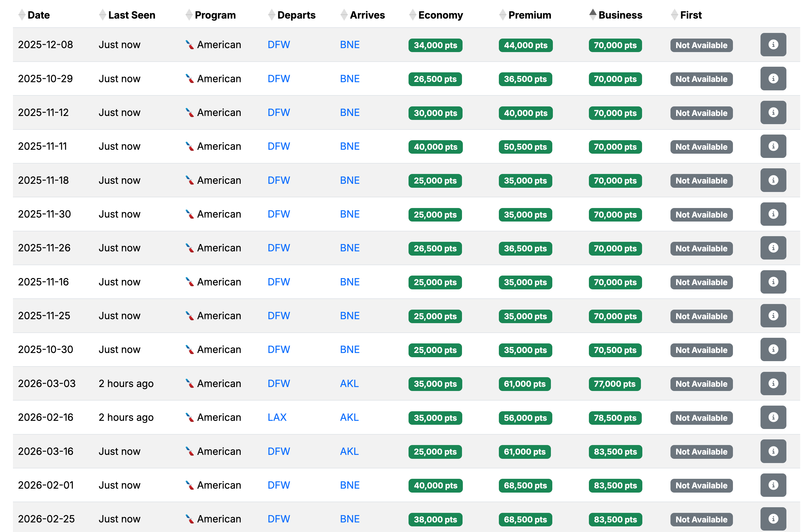Show details for the 2026-03-03 AKL flight
This screenshot has height=532, width=812.
pos(773,383)
